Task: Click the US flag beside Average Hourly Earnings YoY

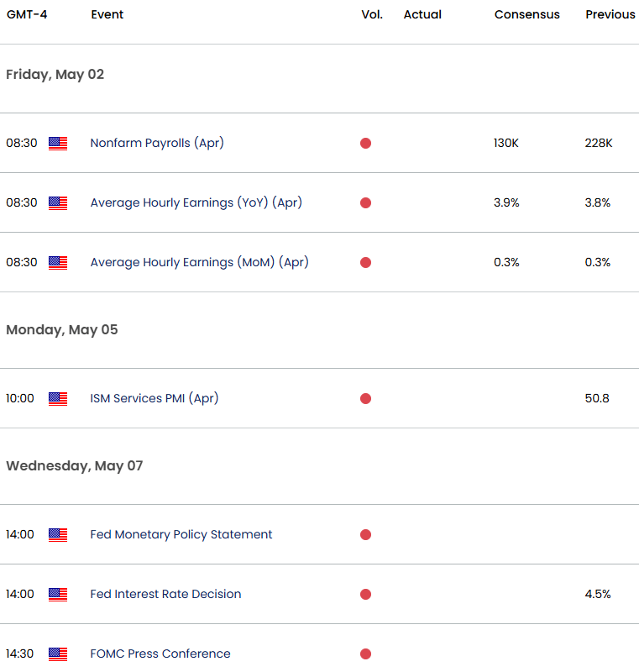Action: 57,202
